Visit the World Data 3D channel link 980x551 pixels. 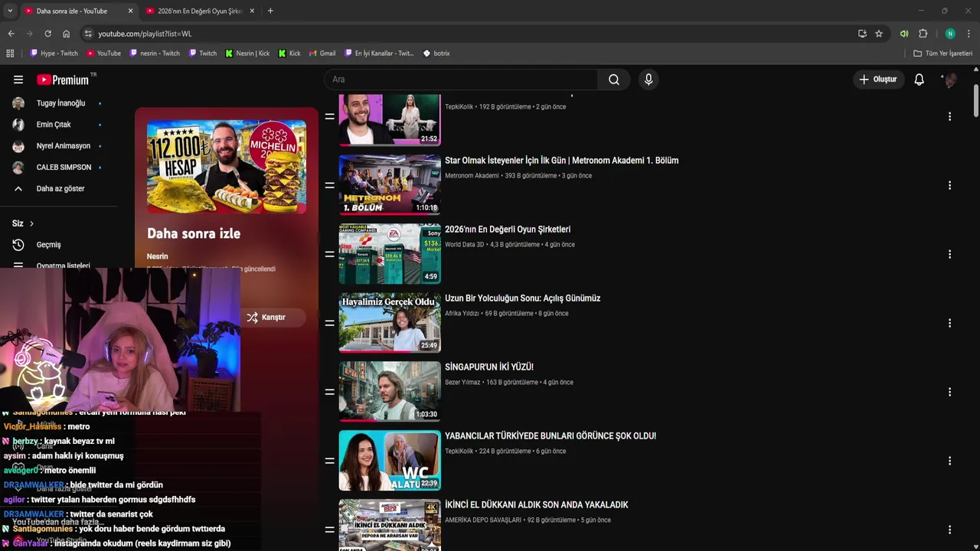pyautogui.click(x=465, y=245)
